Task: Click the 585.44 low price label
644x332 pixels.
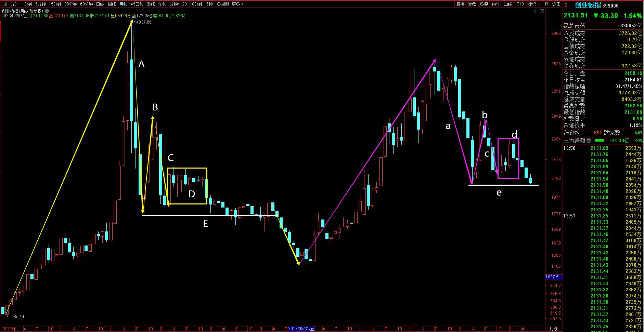Action: pyautogui.click(x=17, y=316)
